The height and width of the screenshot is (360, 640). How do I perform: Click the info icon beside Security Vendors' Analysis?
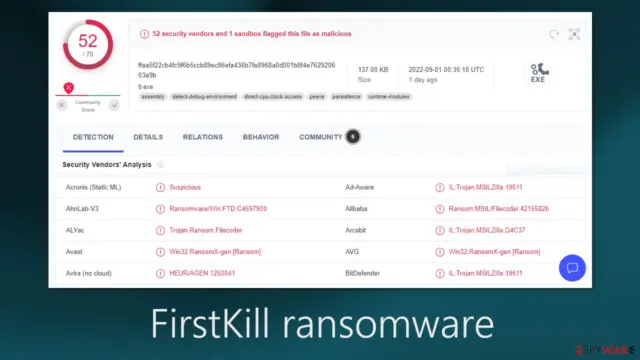[160, 164]
